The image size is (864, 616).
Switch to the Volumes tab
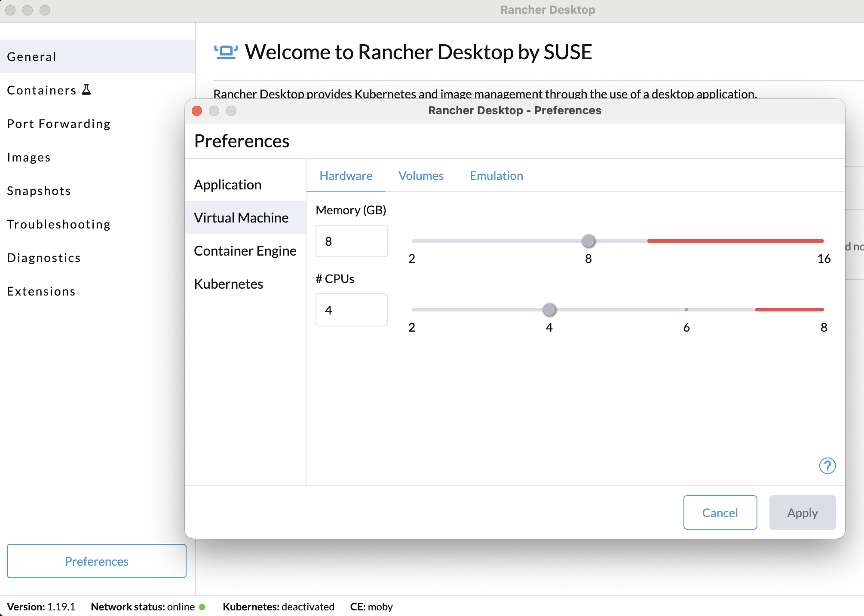pyautogui.click(x=421, y=176)
